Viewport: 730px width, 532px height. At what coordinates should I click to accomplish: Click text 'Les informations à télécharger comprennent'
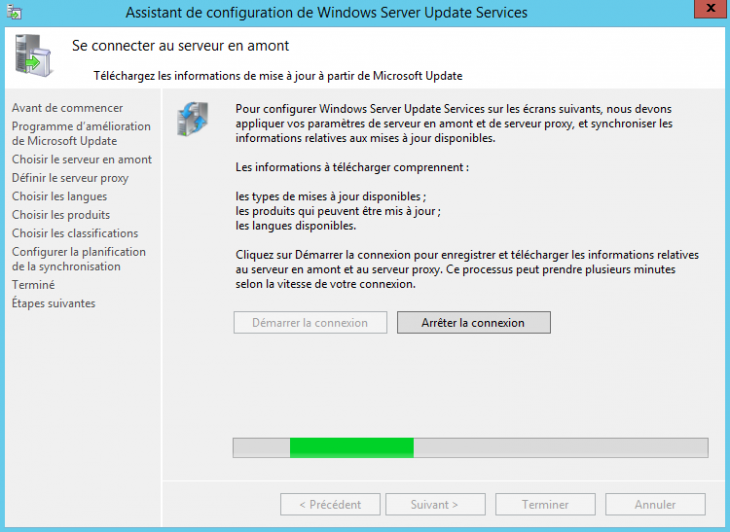click(x=352, y=168)
